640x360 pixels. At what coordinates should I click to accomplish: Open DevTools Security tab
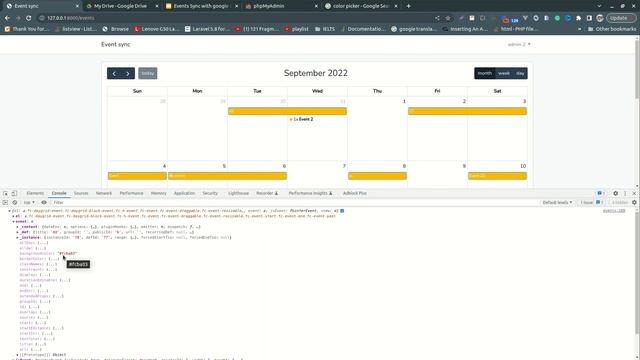(210, 193)
